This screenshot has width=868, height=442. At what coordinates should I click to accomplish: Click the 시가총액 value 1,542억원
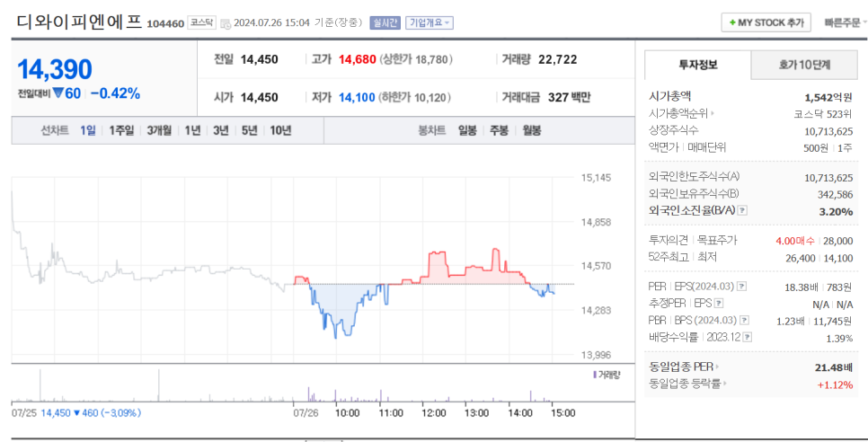(x=828, y=97)
